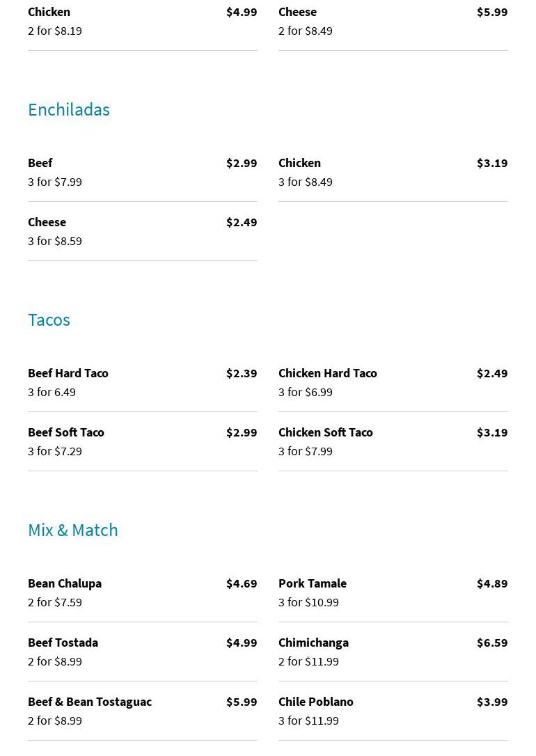Select the Bean Chalupa item

[65, 583]
